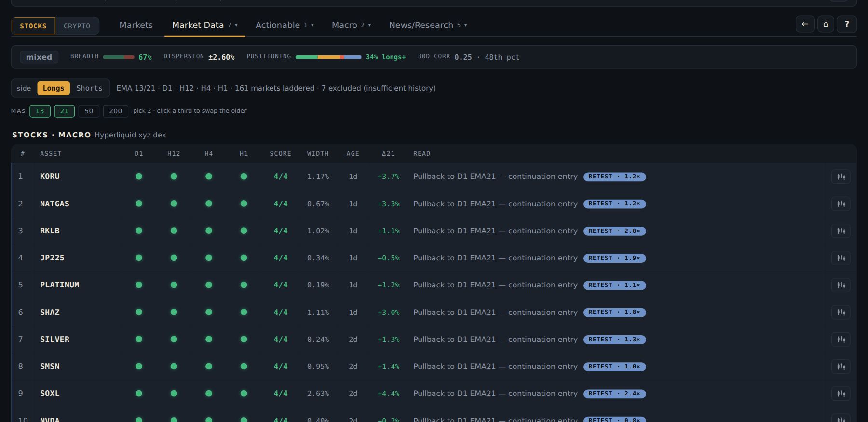Click the 30D CORR 0.25 value
Screen dimensions: 868x422
[463, 57]
